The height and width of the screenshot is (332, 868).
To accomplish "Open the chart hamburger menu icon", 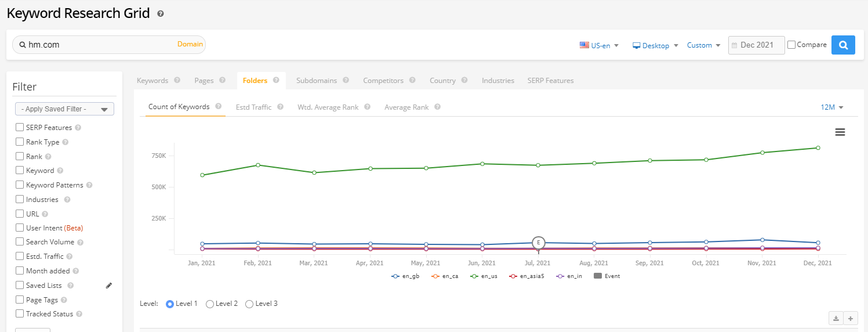I will [x=840, y=132].
